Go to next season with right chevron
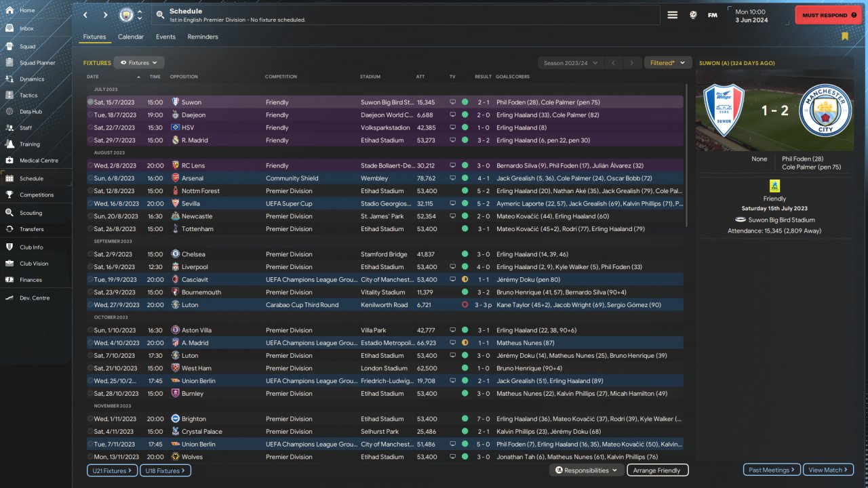 tap(632, 63)
